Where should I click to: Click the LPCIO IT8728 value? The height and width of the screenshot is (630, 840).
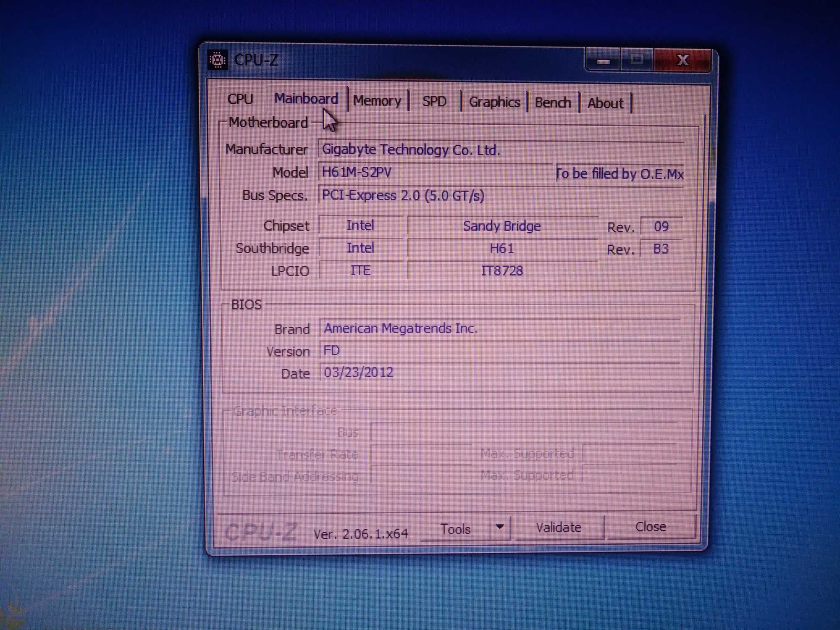coord(502,271)
